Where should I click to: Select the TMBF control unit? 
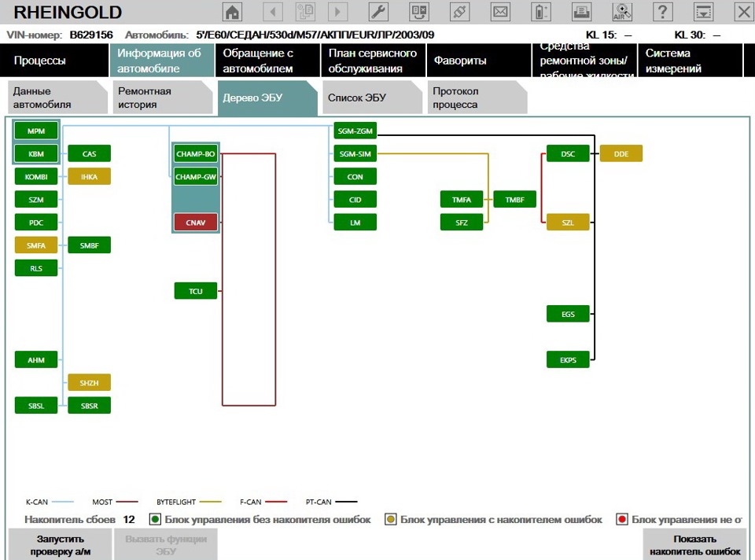(514, 199)
